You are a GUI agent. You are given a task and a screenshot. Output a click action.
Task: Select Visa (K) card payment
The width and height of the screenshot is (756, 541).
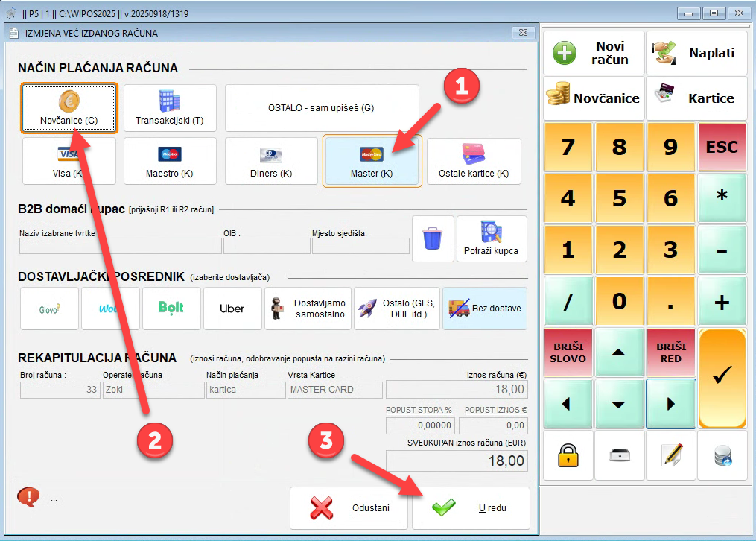(69, 161)
